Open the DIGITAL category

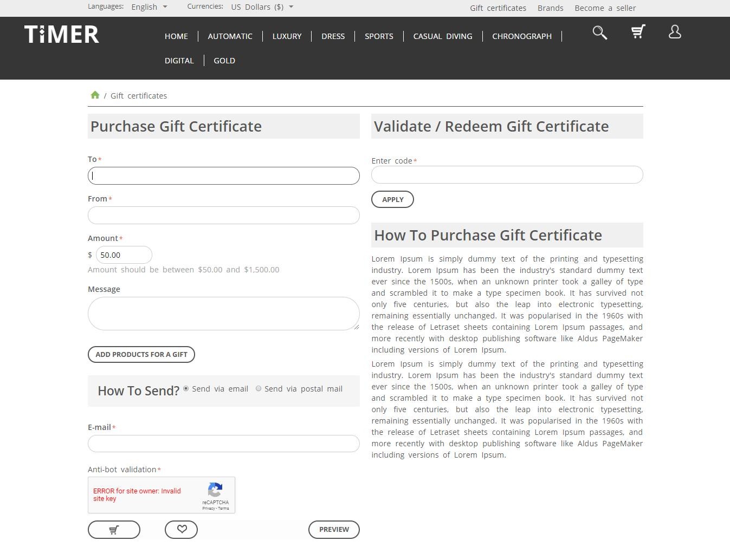[x=179, y=61]
